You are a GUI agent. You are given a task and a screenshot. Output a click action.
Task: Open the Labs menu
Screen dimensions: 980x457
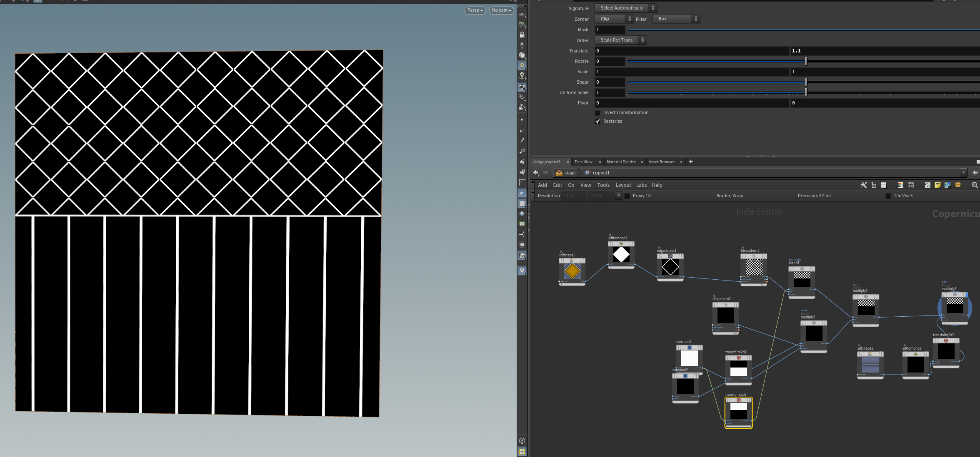pyautogui.click(x=642, y=185)
